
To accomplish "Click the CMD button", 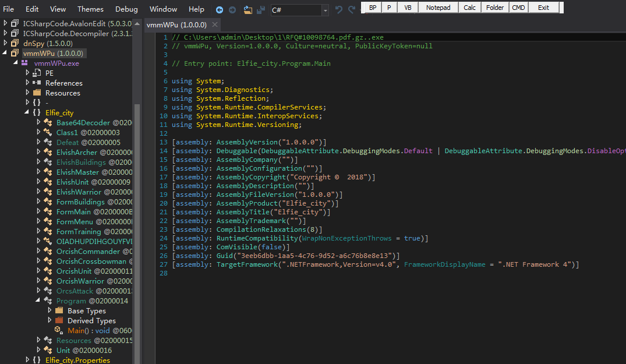I will pos(518,8).
